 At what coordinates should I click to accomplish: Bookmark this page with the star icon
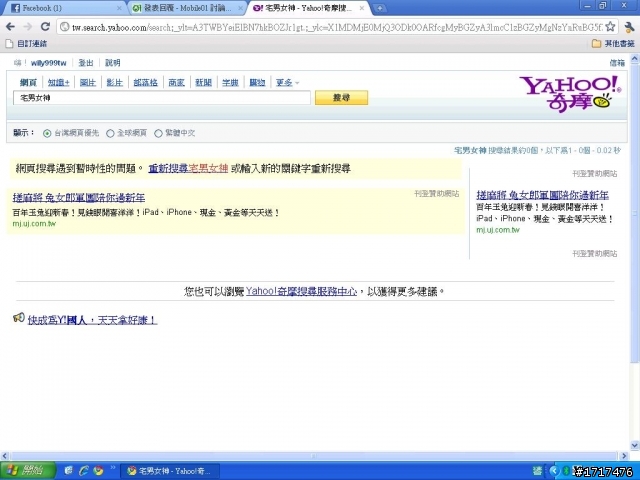coord(610,27)
